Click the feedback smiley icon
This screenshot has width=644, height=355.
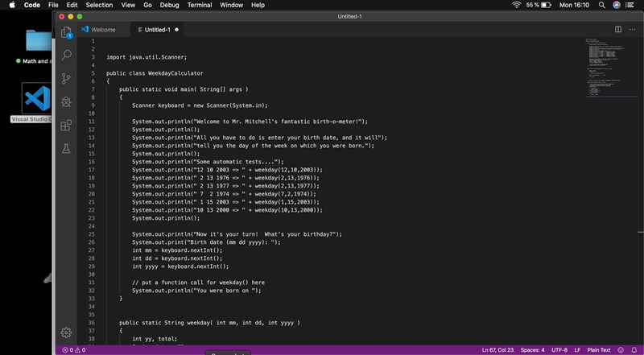coord(621,350)
